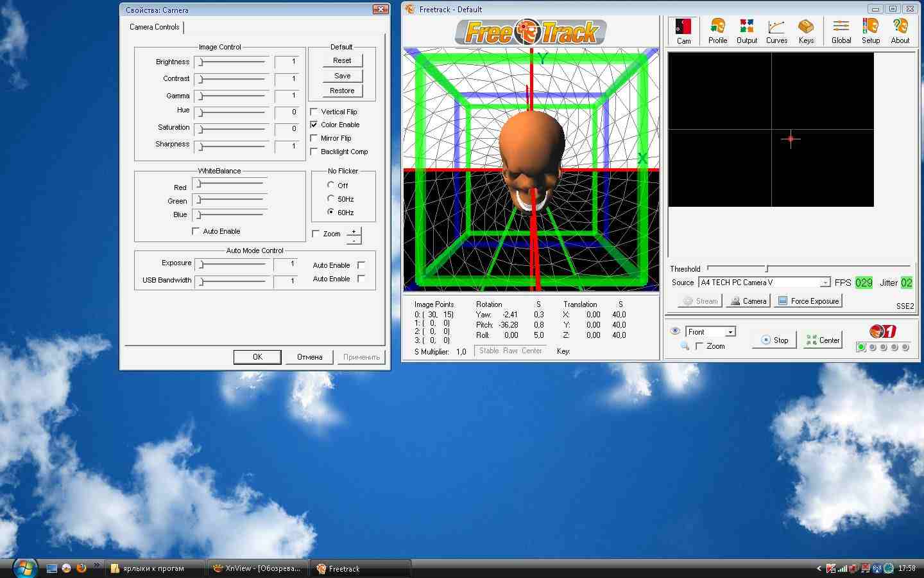Stop tracking with Stop button

pyautogui.click(x=774, y=340)
